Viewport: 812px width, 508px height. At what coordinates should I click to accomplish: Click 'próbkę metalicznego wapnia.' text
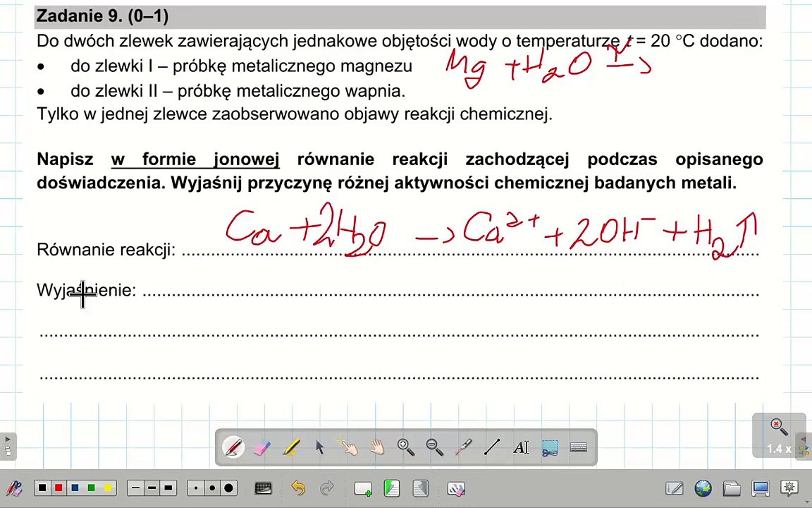click(291, 91)
